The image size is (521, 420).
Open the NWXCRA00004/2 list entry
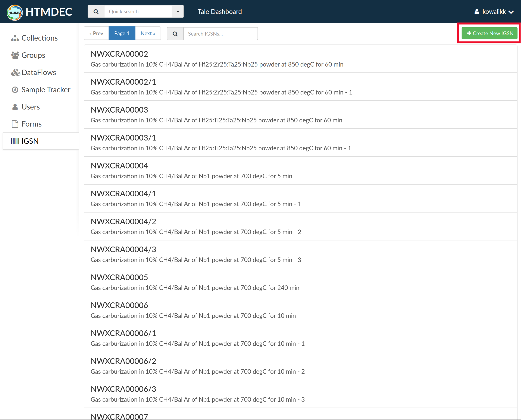tap(123, 221)
